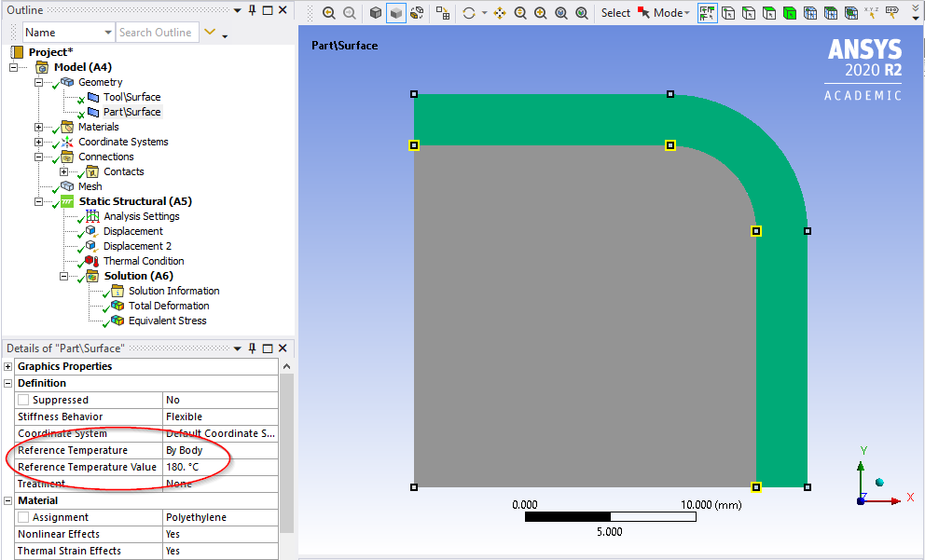Expand the Materials tree node
The image size is (925, 560).
[38, 127]
